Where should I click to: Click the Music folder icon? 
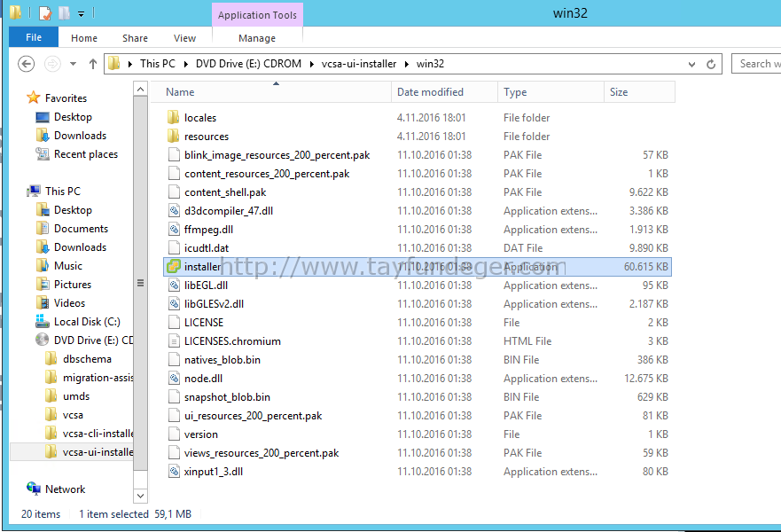pyautogui.click(x=43, y=265)
